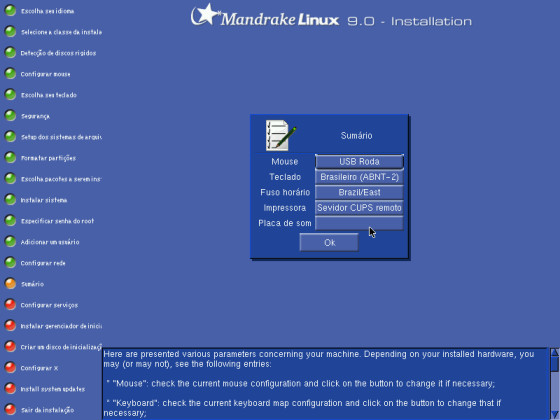The width and height of the screenshot is (560, 420).
Task: Select Escolha seu teclado step label
Action: pyautogui.click(x=49, y=95)
